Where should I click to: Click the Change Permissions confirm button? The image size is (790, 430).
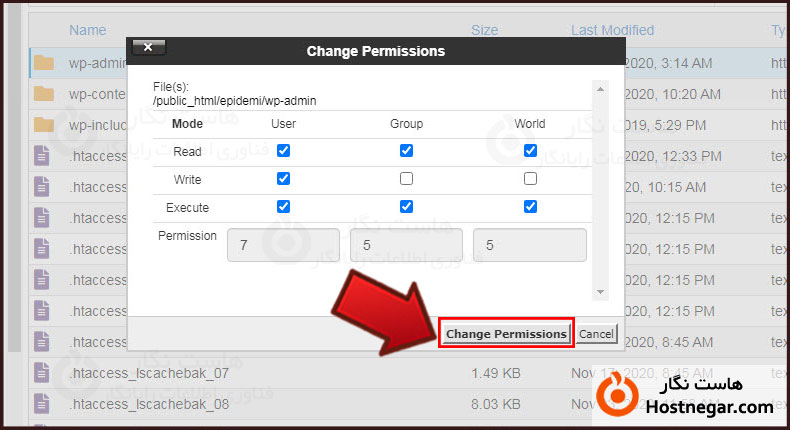point(506,334)
